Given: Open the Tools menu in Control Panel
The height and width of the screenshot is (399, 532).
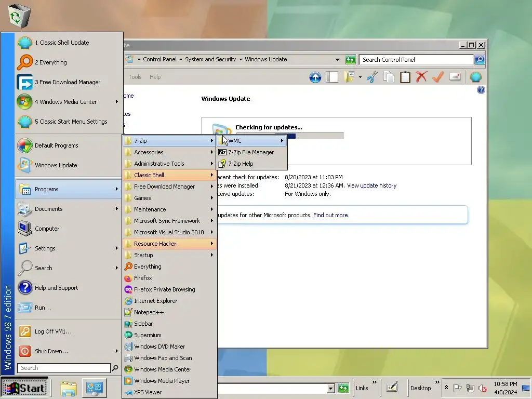Looking at the screenshot, I should [135, 77].
